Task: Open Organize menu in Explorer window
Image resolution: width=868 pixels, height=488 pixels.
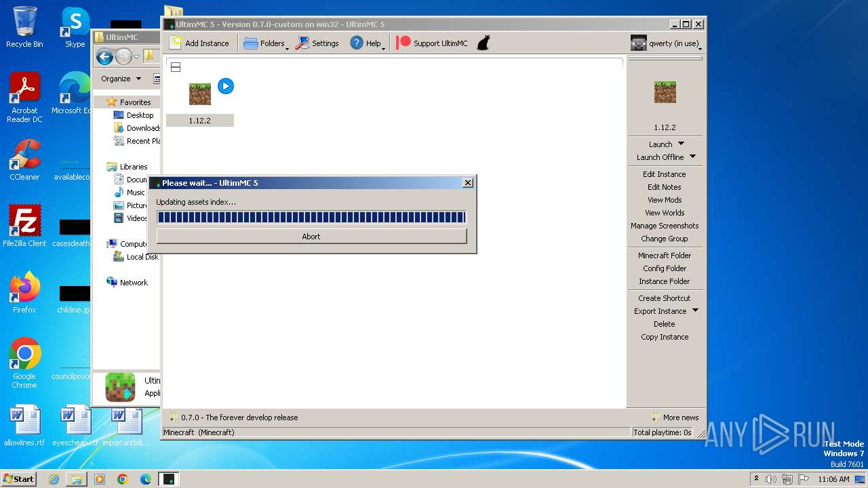Action: tap(121, 79)
